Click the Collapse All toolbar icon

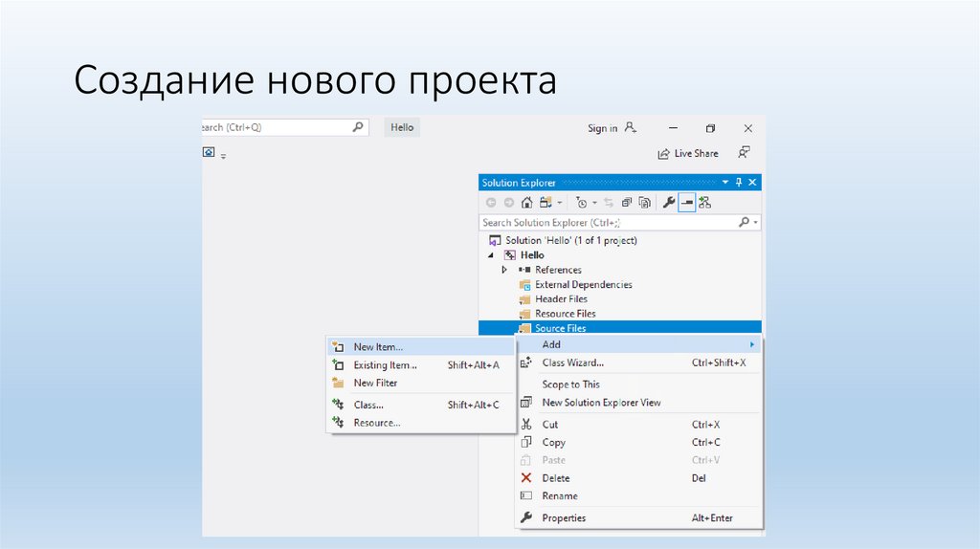pos(627,203)
